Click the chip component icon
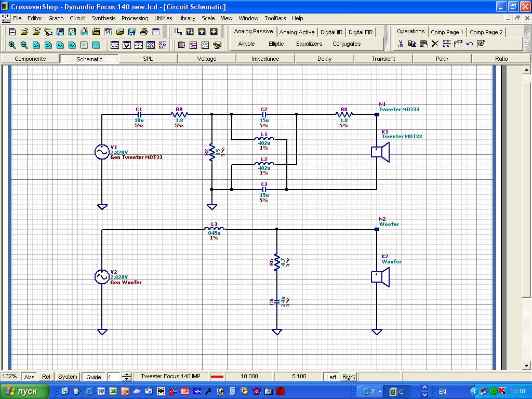Screen dimensions: 532x399 [x=181, y=45]
